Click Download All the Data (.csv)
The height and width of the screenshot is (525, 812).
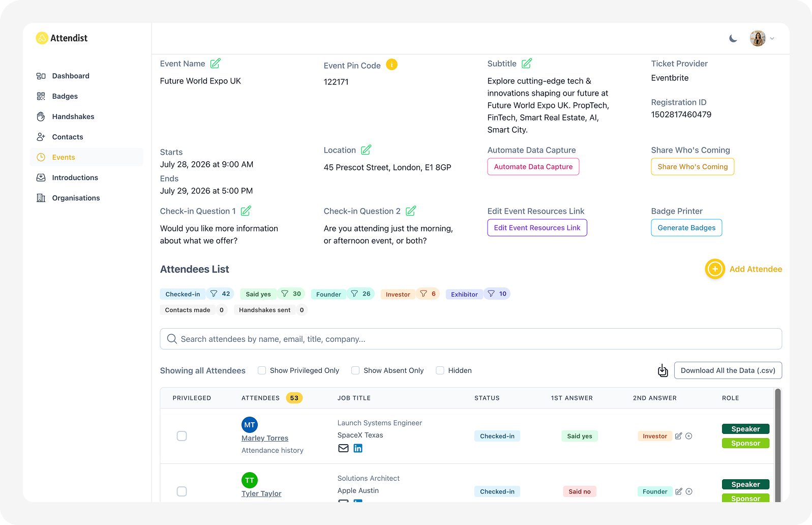click(x=728, y=370)
